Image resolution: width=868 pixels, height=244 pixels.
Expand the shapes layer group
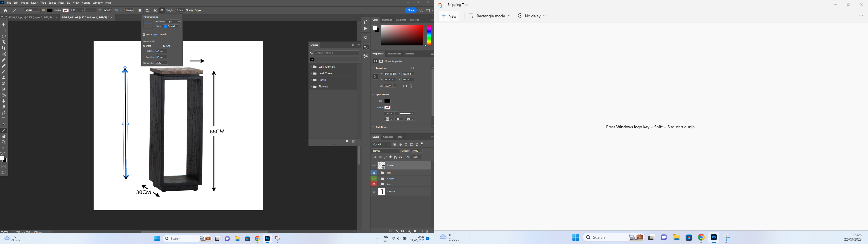[379, 178]
